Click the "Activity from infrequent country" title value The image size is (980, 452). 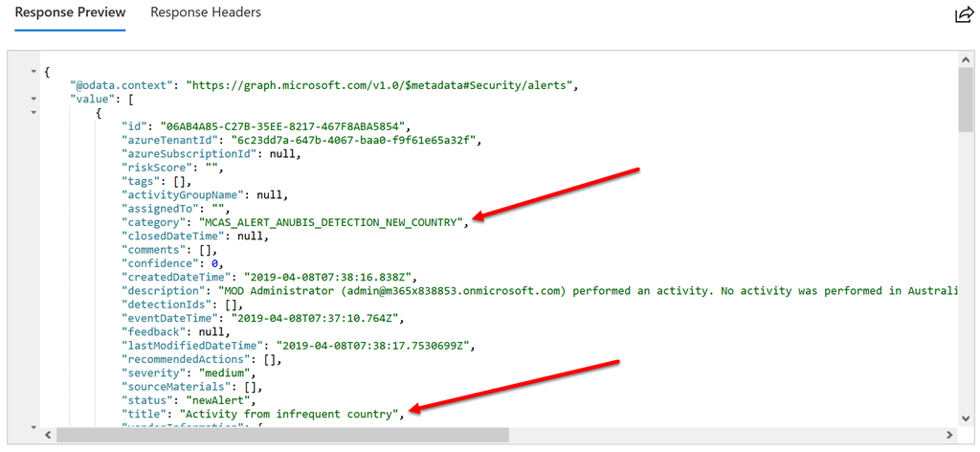point(291,414)
